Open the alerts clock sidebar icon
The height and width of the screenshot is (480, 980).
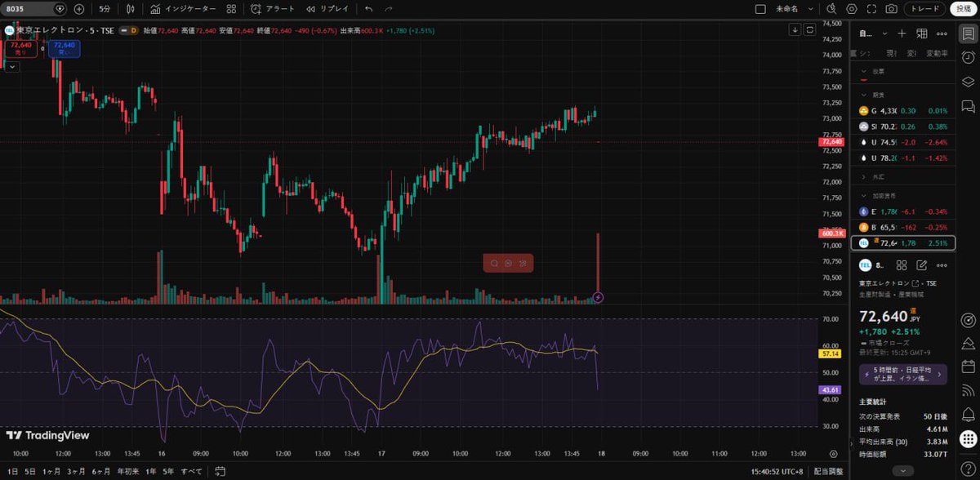tap(969, 58)
